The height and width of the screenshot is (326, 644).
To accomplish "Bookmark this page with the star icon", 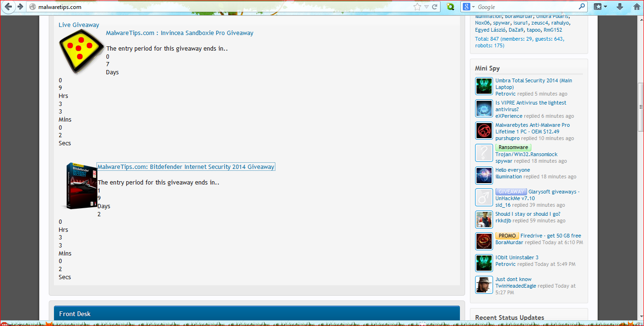I will click(x=417, y=7).
